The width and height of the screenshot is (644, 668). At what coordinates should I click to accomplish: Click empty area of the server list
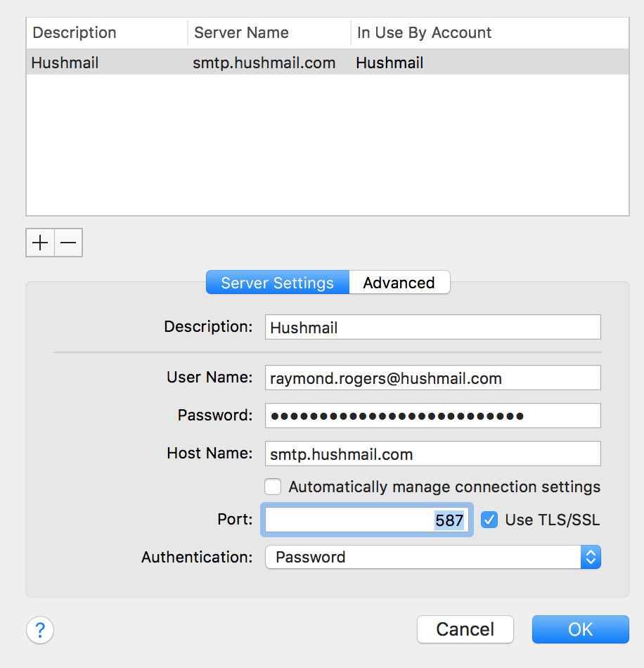[327, 148]
